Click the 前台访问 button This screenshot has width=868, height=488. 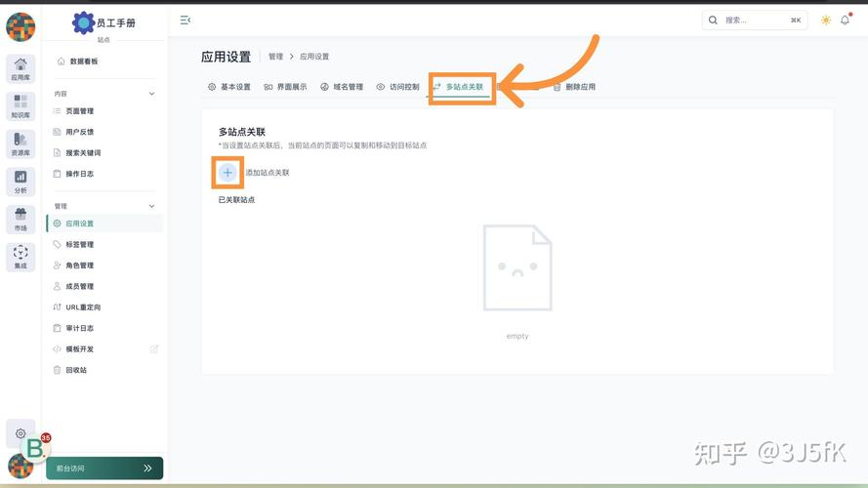click(104, 468)
